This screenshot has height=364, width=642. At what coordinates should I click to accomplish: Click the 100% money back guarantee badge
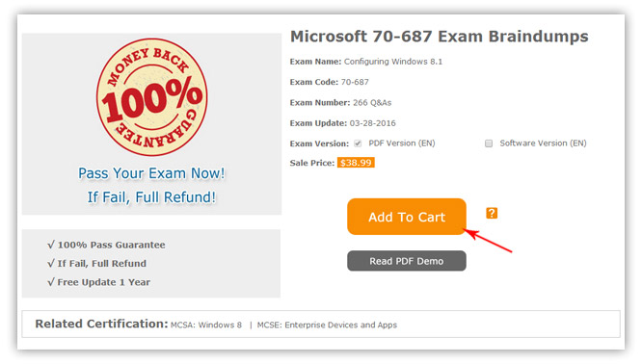pos(152,97)
